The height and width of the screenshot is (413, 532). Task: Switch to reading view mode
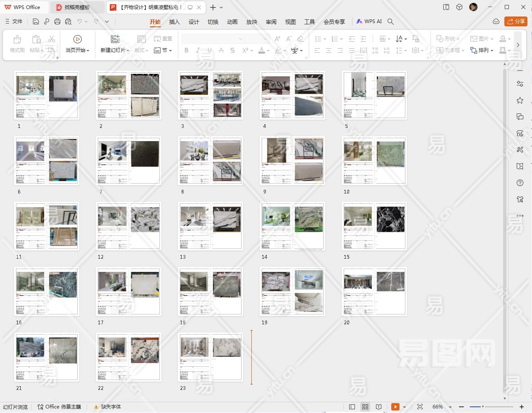(378, 407)
